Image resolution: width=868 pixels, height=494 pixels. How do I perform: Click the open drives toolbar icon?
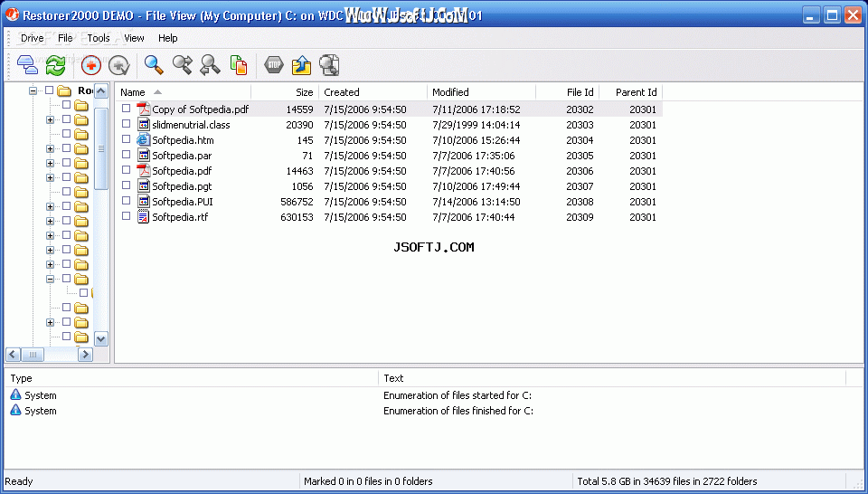coord(27,65)
